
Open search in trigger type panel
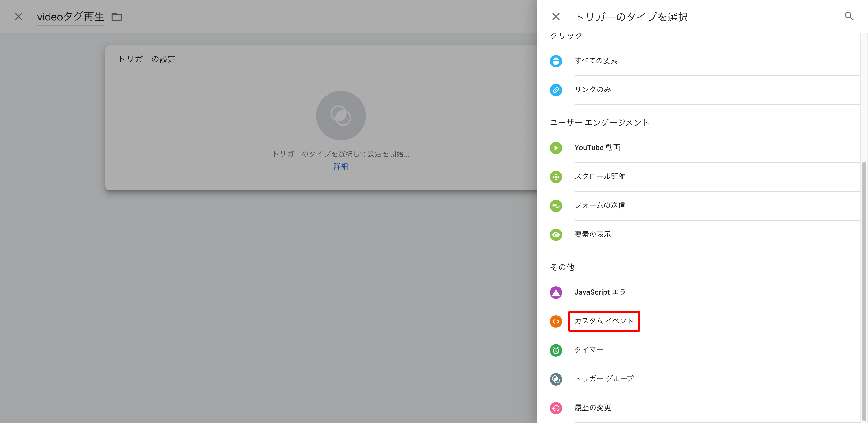[849, 16]
